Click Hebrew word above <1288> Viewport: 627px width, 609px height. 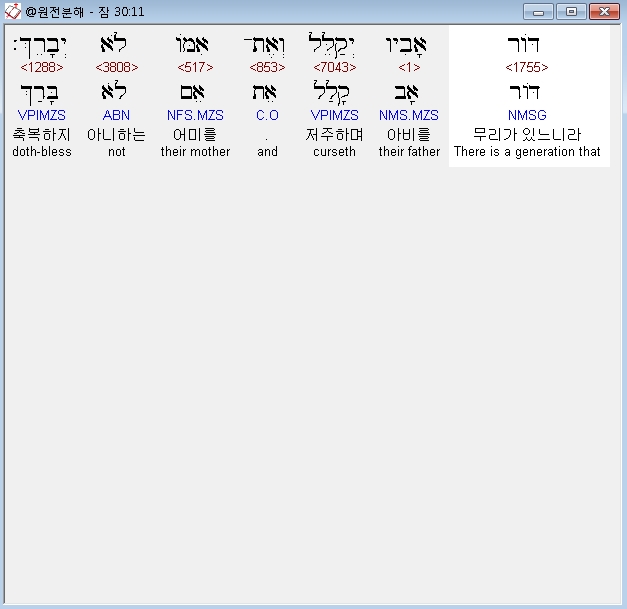click(40, 47)
